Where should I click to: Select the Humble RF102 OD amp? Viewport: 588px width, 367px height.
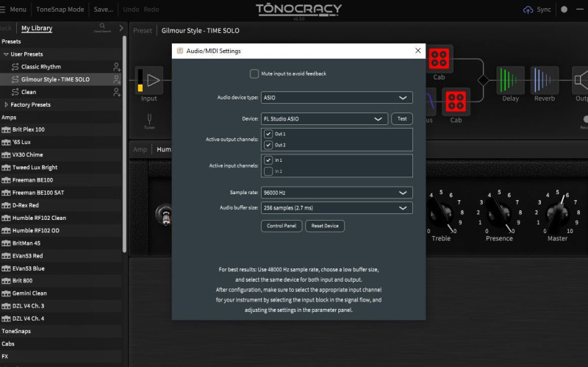pyautogui.click(x=61, y=231)
